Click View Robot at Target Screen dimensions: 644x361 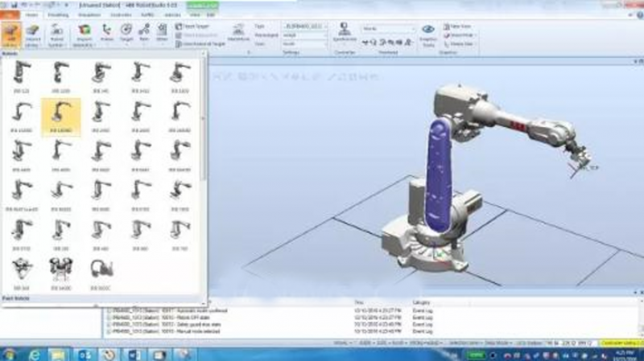coord(200,44)
